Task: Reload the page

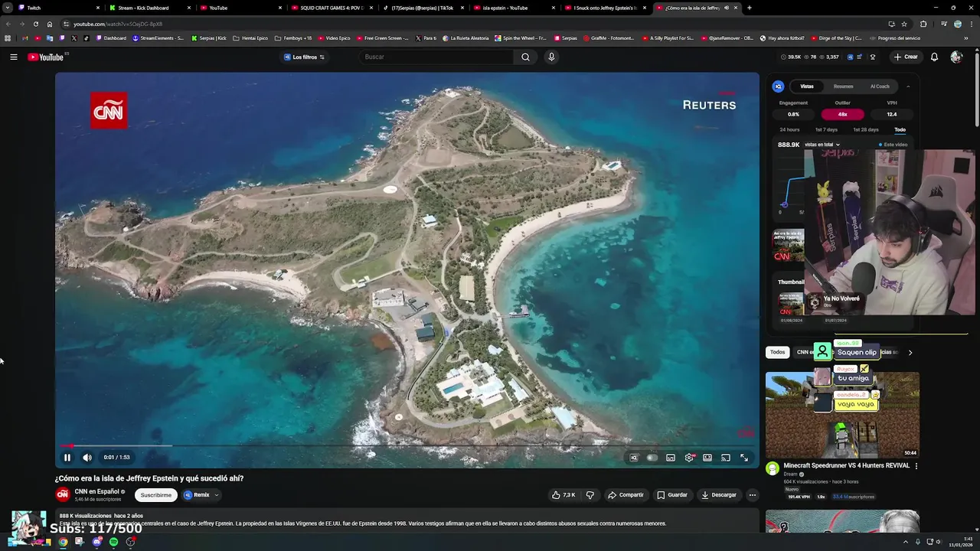Action: coord(36,24)
